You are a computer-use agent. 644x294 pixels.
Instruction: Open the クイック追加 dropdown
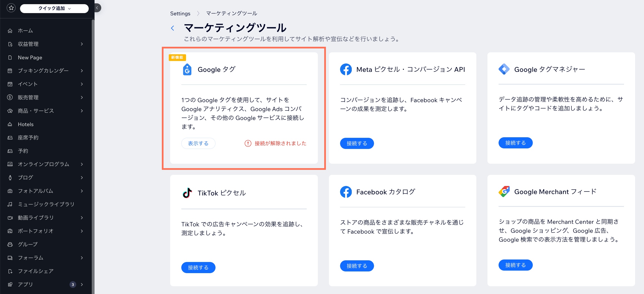pyautogui.click(x=54, y=8)
